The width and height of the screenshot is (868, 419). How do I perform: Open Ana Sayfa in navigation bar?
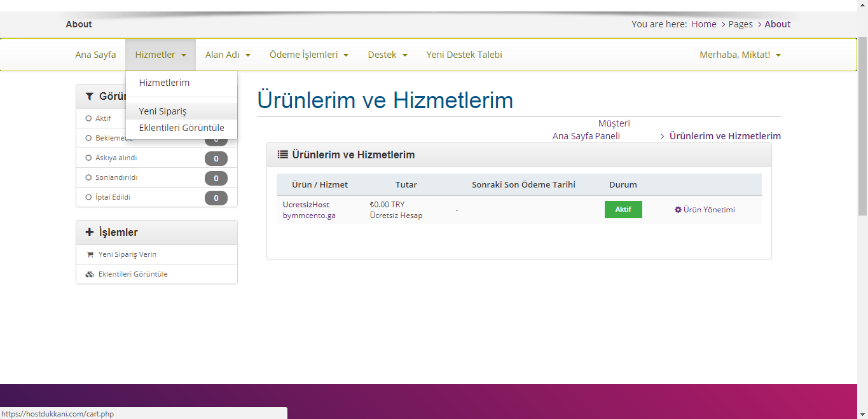(x=95, y=55)
